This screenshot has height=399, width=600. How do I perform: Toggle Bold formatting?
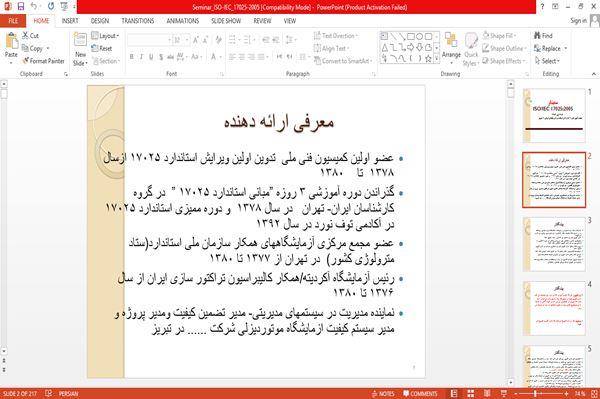pos(132,57)
